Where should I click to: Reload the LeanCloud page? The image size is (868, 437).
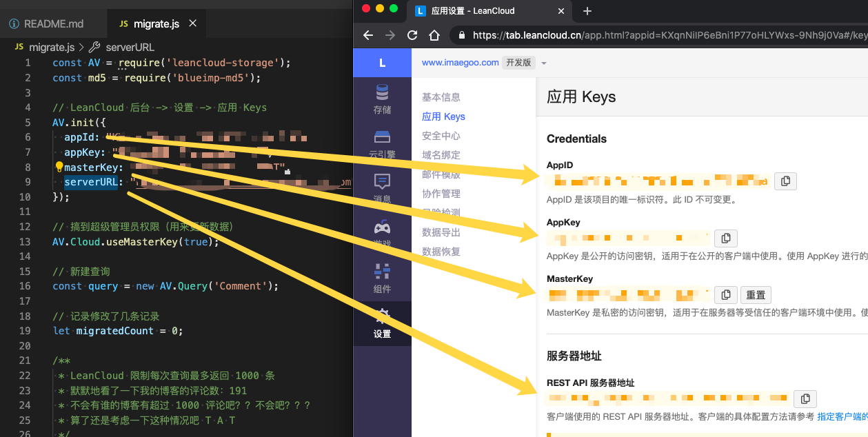pyautogui.click(x=412, y=35)
